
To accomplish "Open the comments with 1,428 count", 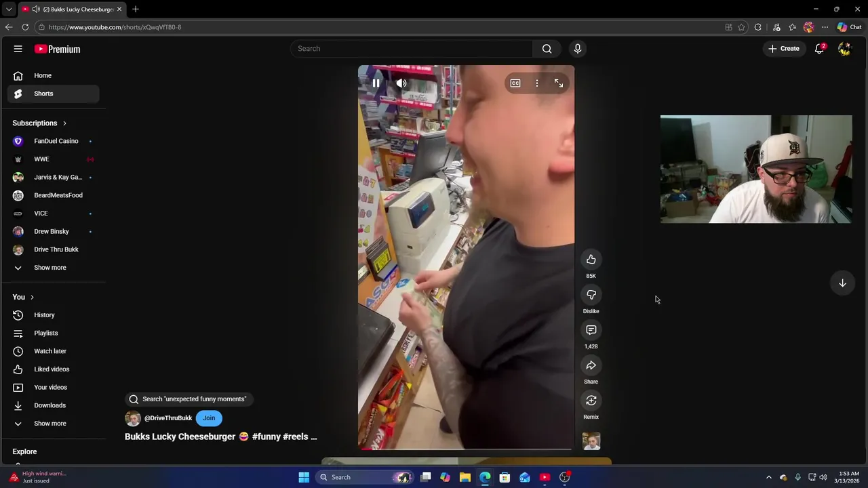I will [x=591, y=330].
